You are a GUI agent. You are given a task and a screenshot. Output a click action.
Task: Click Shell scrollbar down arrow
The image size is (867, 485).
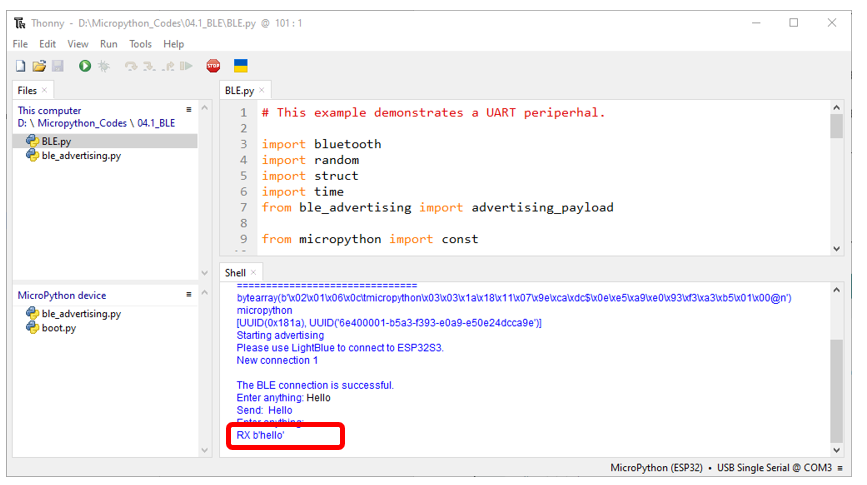(837, 450)
